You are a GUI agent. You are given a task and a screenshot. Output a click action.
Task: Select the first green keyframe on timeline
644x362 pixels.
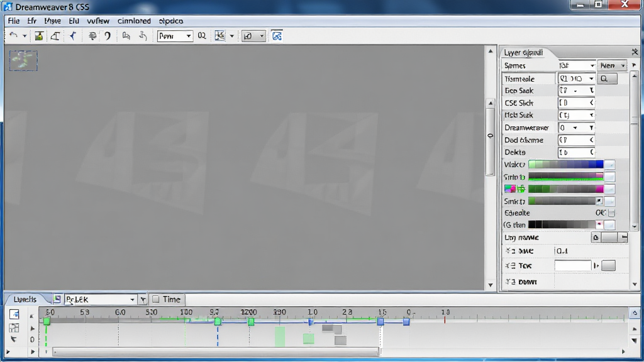coord(47,321)
